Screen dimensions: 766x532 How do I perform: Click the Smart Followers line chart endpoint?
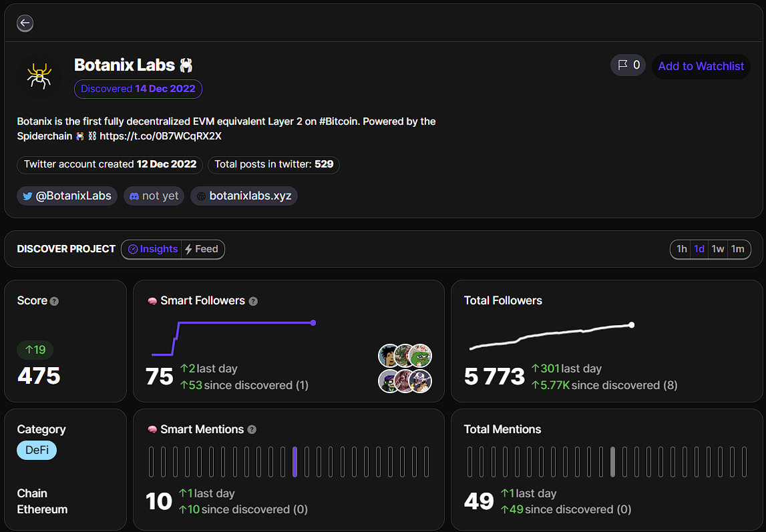tap(313, 322)
